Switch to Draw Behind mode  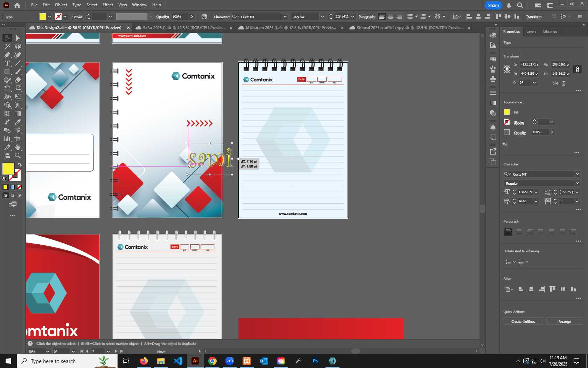coord(13,196)
